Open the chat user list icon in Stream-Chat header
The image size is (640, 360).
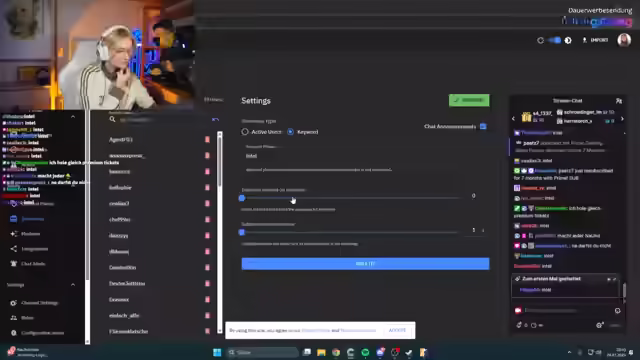619,100
